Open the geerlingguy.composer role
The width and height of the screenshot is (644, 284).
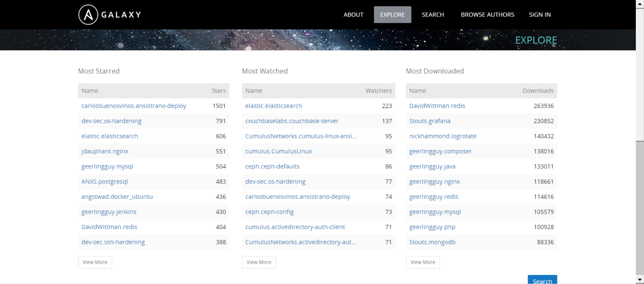point(441,151)
